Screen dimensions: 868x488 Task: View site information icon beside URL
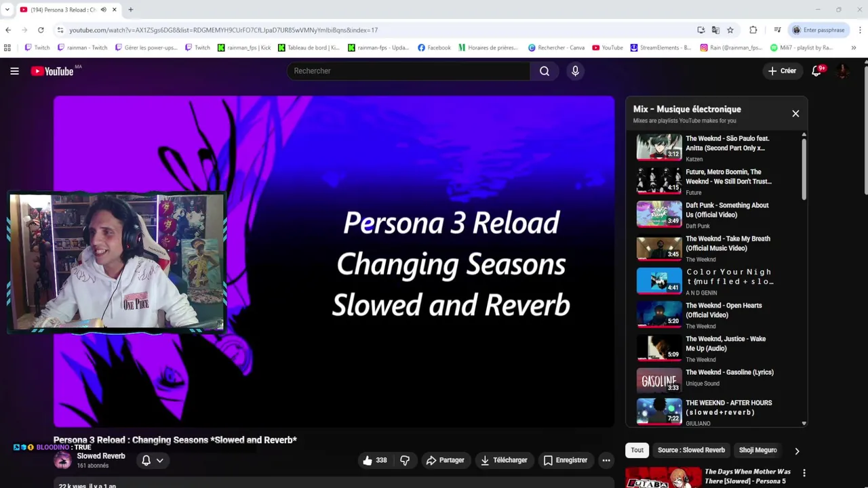click(60, 30)
